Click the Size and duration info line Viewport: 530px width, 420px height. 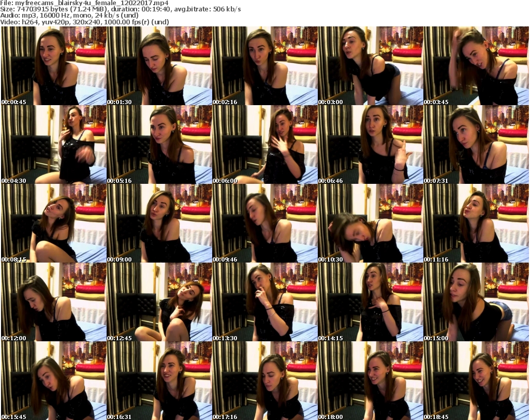coord(120,9)
